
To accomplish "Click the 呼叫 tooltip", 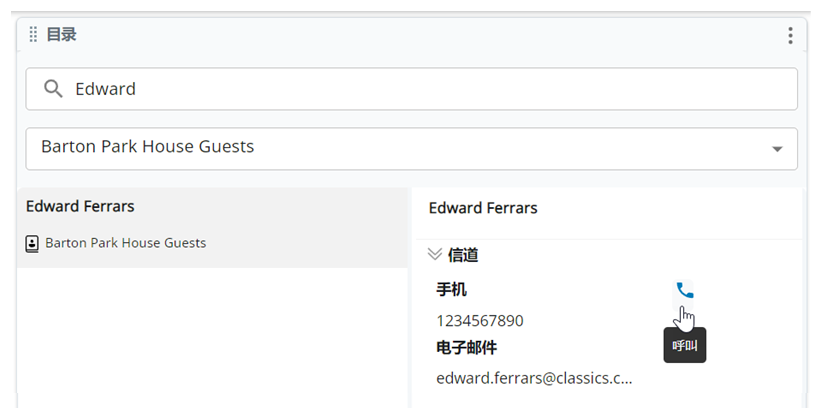I will click(x=685, y=345).
